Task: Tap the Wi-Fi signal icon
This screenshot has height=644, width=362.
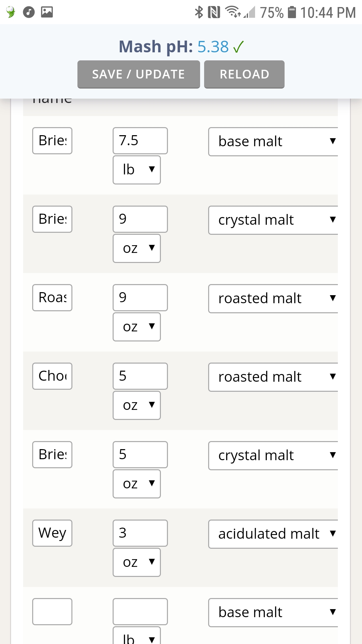Action: 233,12
